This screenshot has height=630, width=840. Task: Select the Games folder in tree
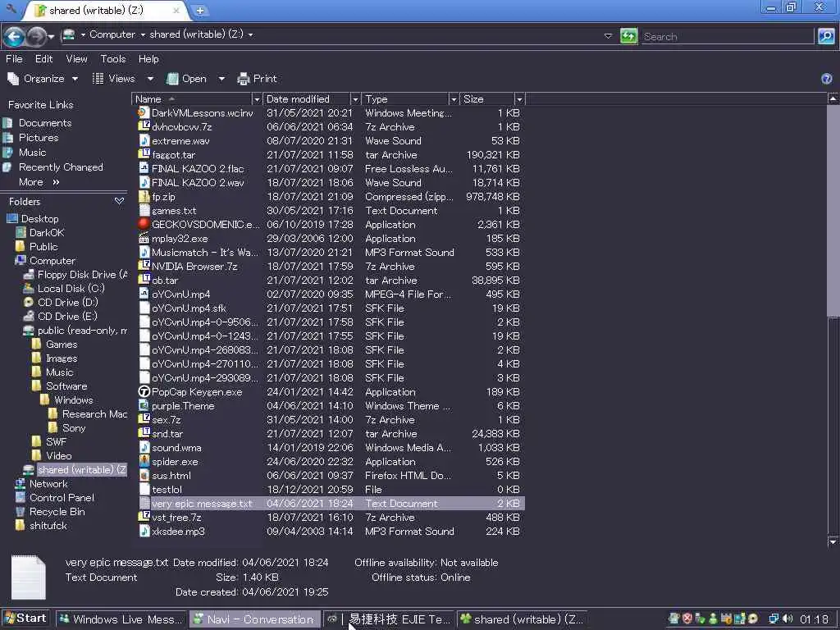pyautogui.click(x=61, y=344)
